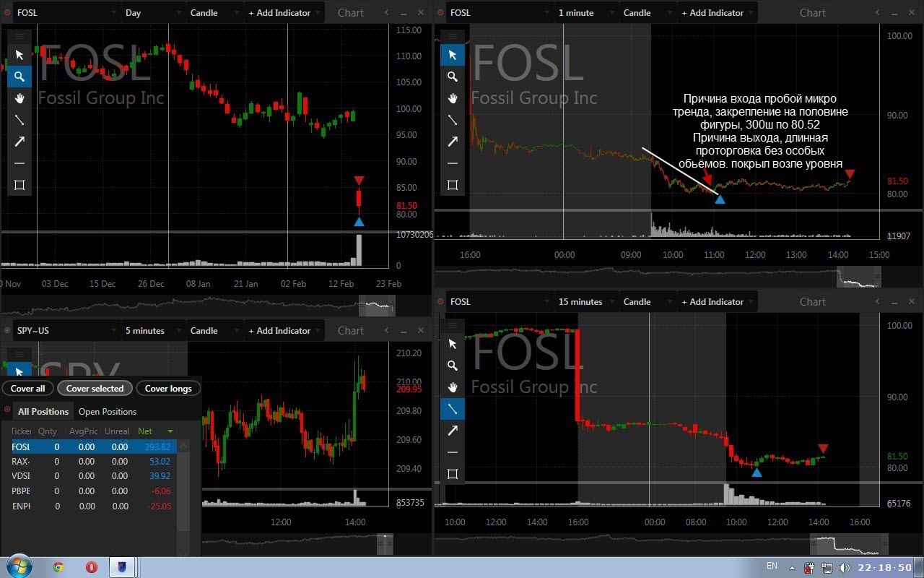Click the range navigator handle below Day chart
This screenshot has width=924, height=578.
click(378, 305)
